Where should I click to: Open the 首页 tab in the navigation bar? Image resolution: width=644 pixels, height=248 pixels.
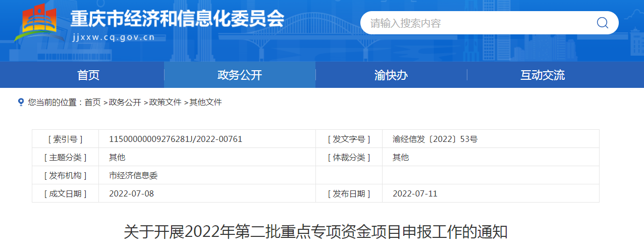point(88,75)
